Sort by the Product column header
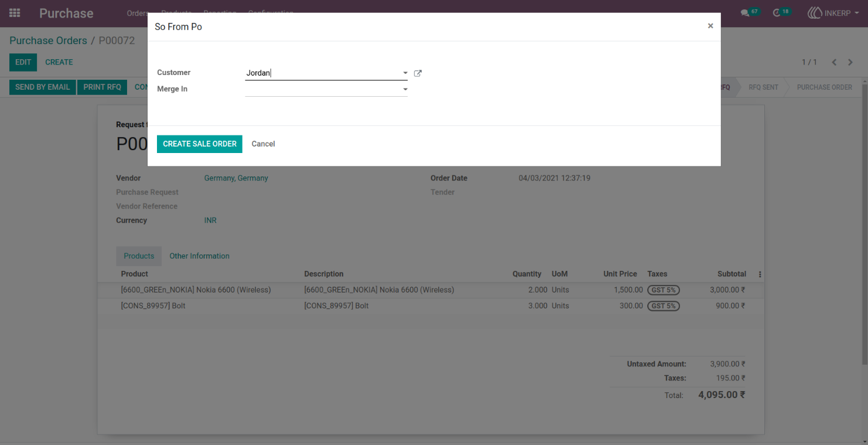The width and height of the screenshot is (868, 445). tap(135, 274)
